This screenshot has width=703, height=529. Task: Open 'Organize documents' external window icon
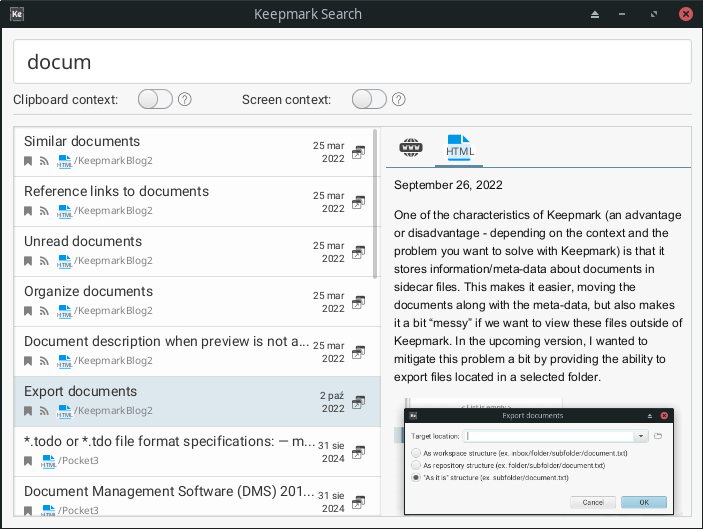coord(358,302)
